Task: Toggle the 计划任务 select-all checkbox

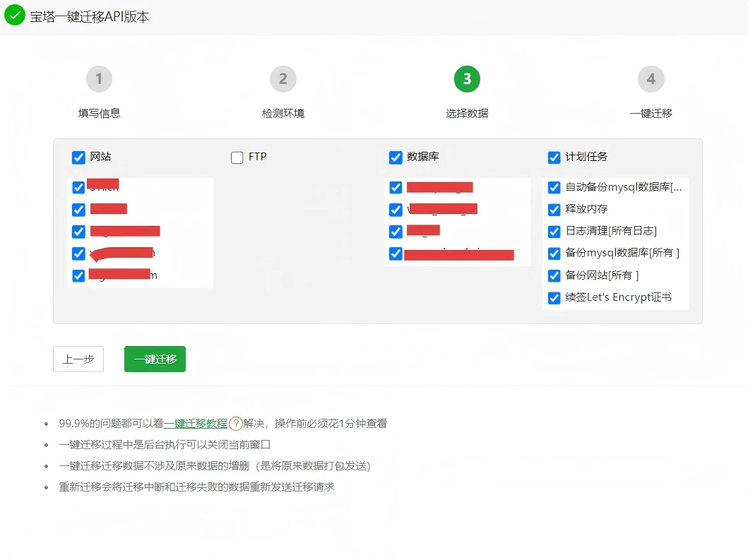Action: [x=554, y=157]
